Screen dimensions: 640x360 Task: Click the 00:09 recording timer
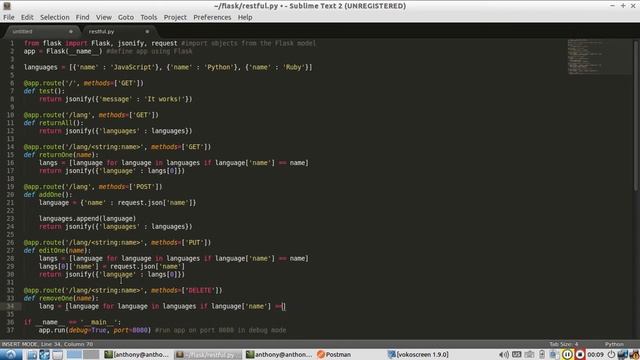(595, 354)
